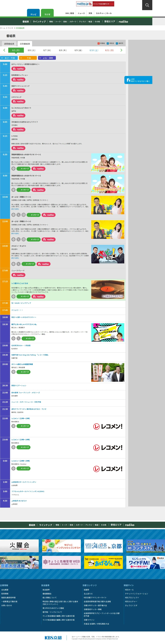The image size is (165, 644).
Task: Select ラインナップ in green navigation bar
Action: point(39,22)
